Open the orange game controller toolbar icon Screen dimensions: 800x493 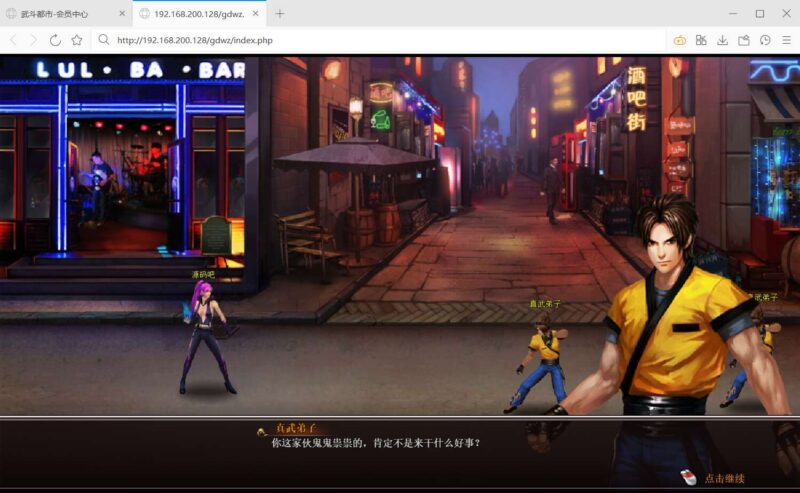tap(680, 40)
